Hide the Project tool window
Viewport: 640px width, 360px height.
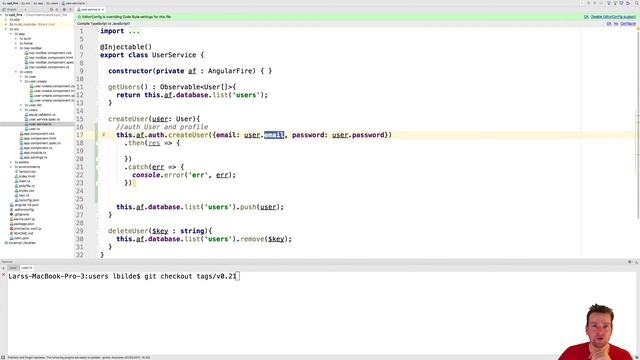70,9
